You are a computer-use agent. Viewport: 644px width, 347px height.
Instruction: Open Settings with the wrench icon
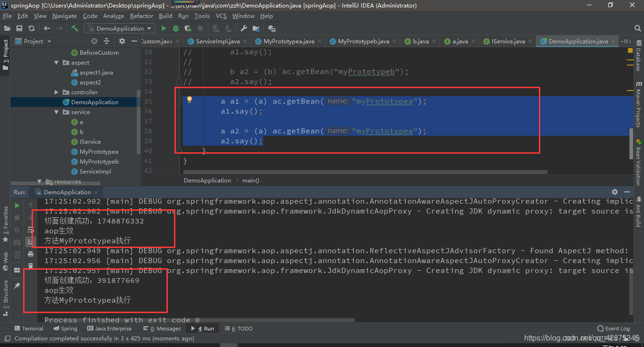[244, 28]
